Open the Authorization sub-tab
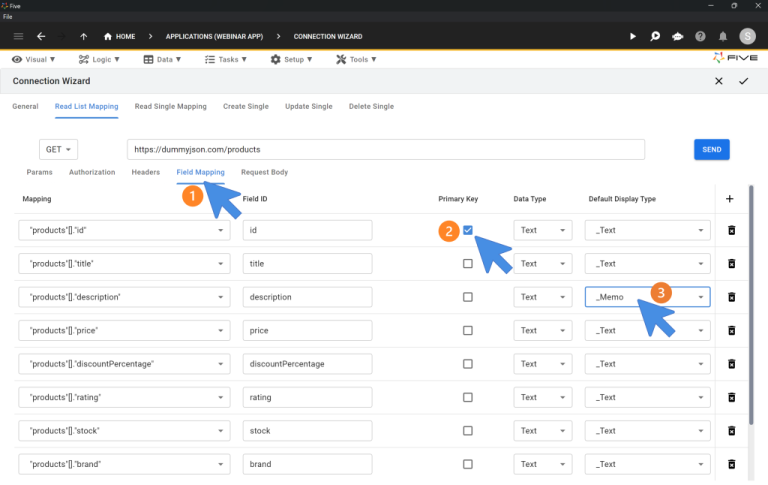Screen dimensions: 768x485 pyautogui.click(x=92, y=172)
